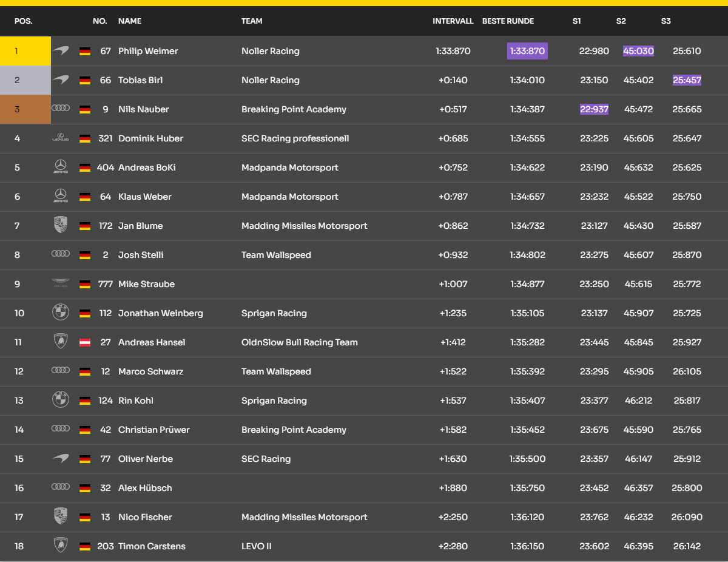Open Klaus Weber's driver entry
The width and height of the screenshot is (728, 562).
coord(144,197)
